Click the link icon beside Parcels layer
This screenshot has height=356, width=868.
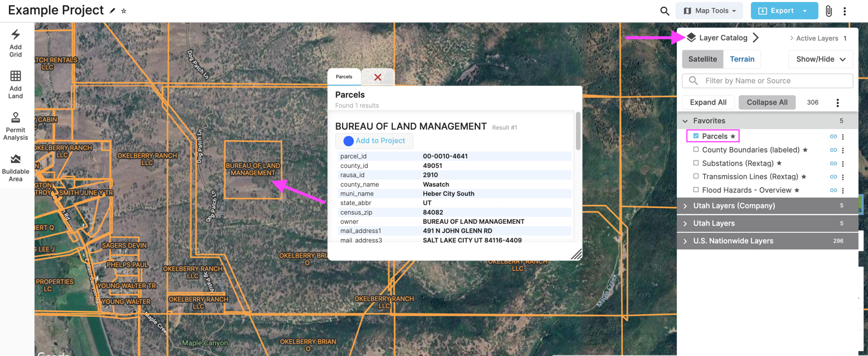[x=833, y=136]
